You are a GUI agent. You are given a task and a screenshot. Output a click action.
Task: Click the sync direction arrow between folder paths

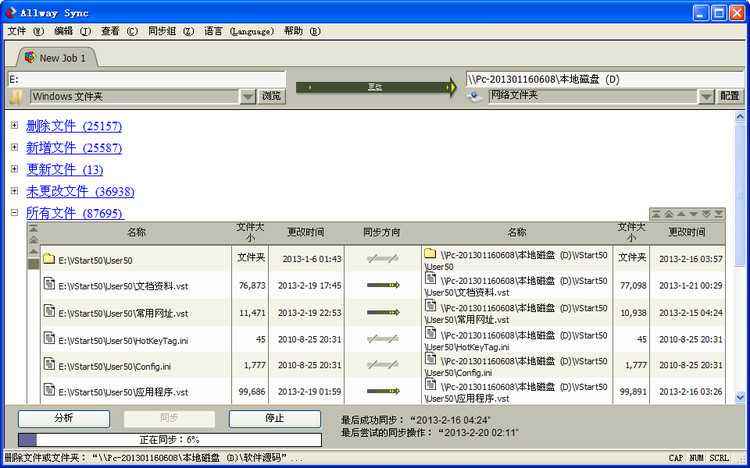(376, 88)
